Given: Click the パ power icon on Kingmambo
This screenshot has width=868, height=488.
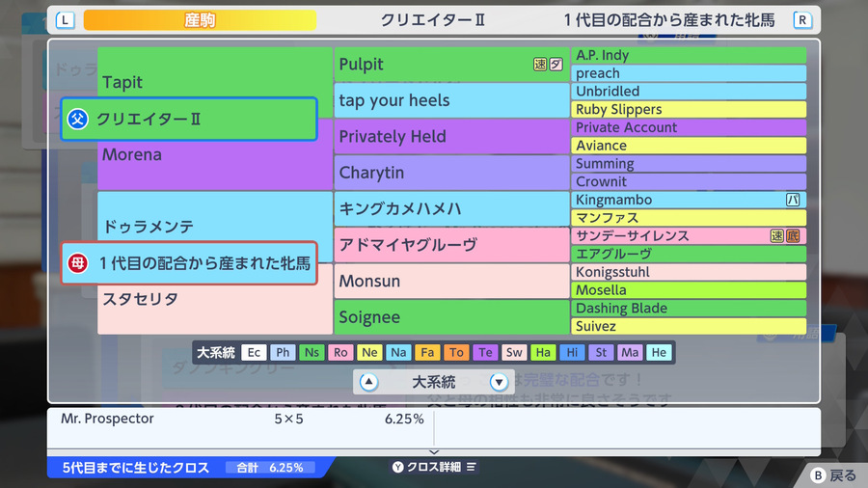Looking at the screenshot, I should tap(793, 200).
